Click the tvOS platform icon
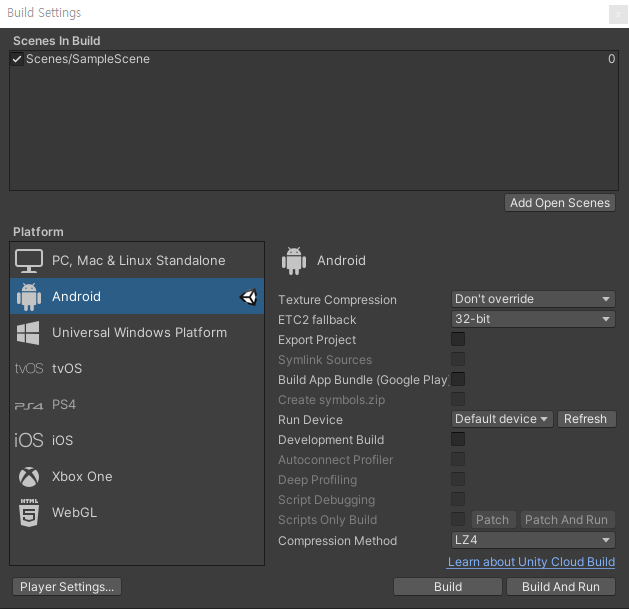Screen dimensions: 629x609 (x=29, y=368)
